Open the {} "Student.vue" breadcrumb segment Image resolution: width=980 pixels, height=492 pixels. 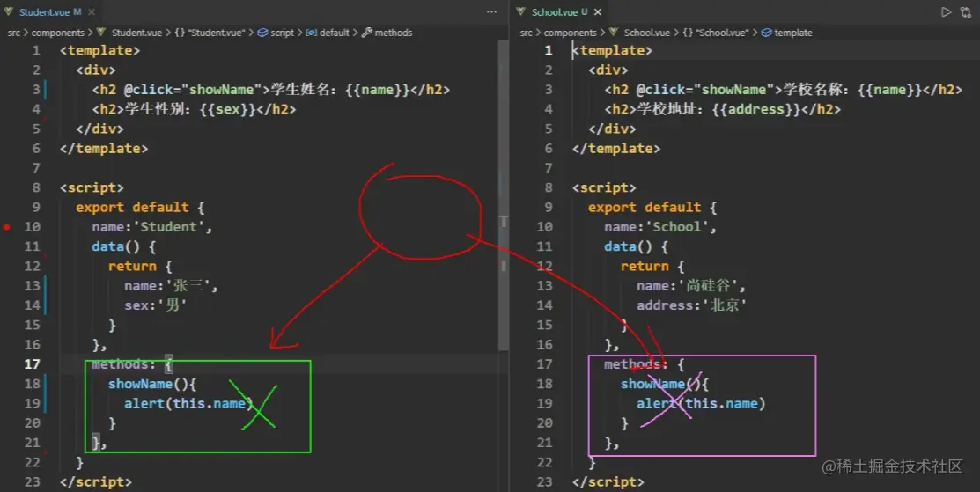pos(210,33)
